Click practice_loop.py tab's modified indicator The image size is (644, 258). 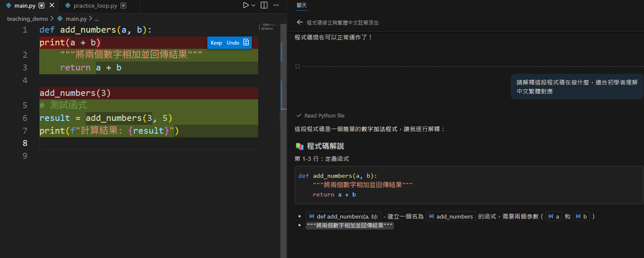coord(123,6)
